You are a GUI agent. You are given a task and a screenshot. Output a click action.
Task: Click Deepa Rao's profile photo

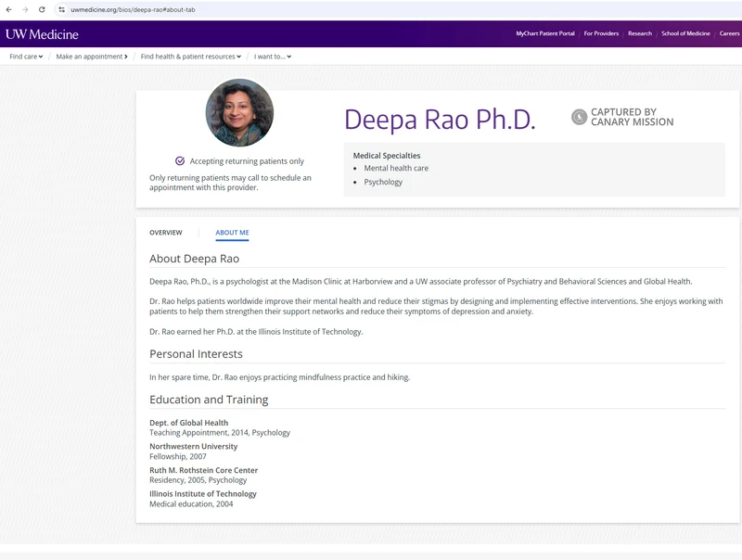point(239,112)
